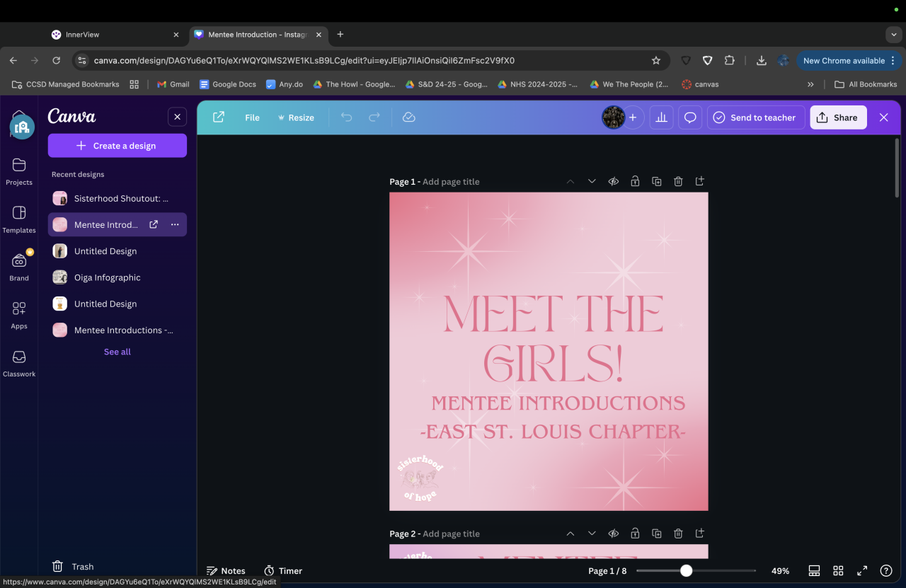This screenshot has height=588, width=906.
Task: Collapse Page 2 using its up chevron
Action: click(570, 534)
